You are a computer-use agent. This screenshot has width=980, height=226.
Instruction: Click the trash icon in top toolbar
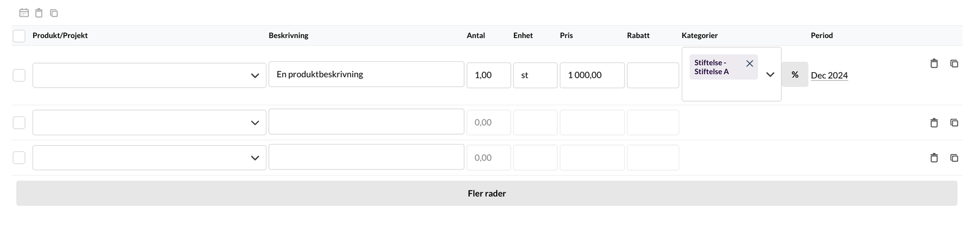(39, 13)
